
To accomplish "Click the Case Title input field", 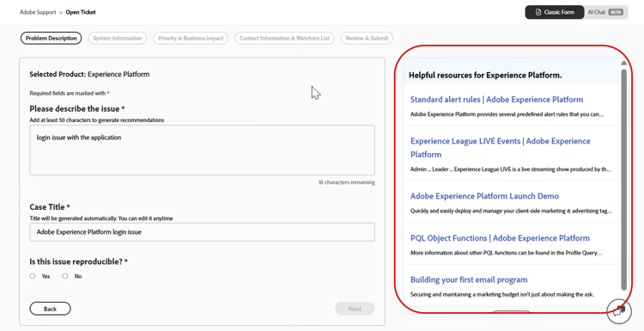I will pyautogui.click(x=202, y=232).
